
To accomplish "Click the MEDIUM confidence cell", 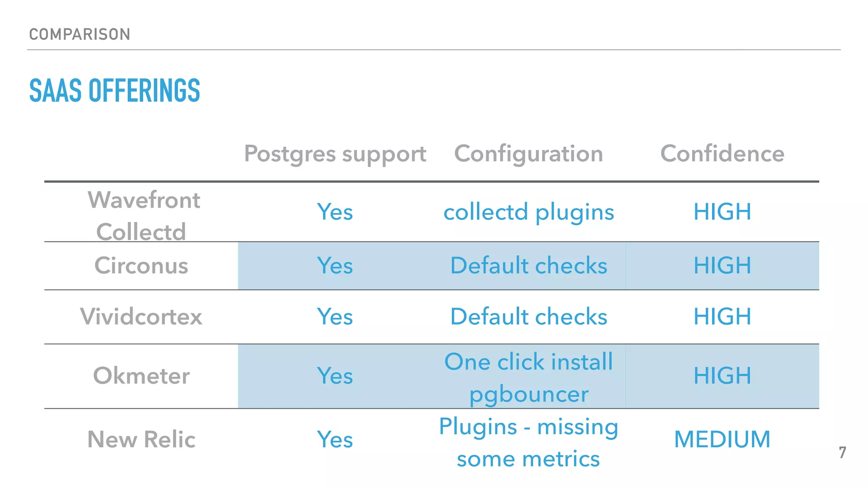I will click(x=722, y=439).
